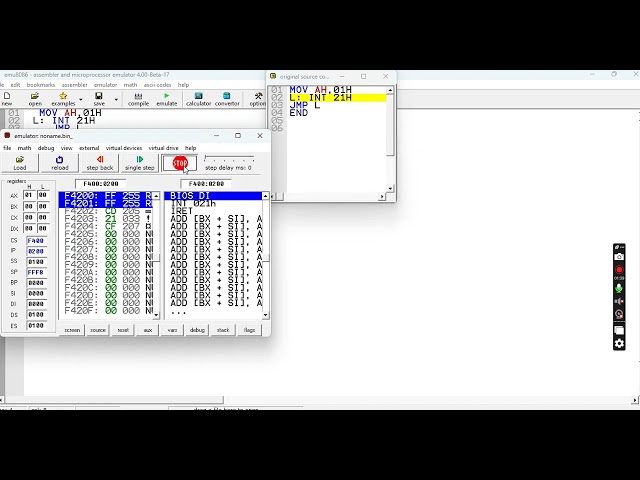Screen dimensions: 640x480
Task: Open the debug menu in emulator window
Action: [46, 148]
